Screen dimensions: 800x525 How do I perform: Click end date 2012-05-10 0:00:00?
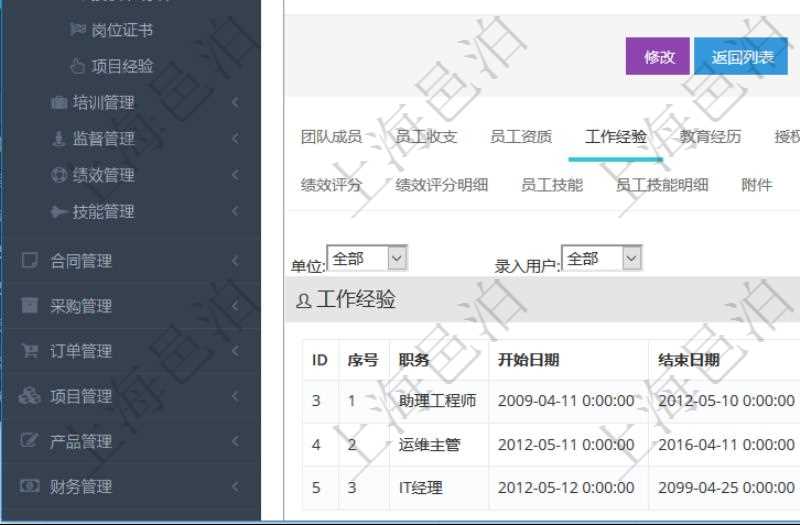click(x=727, y=401)
